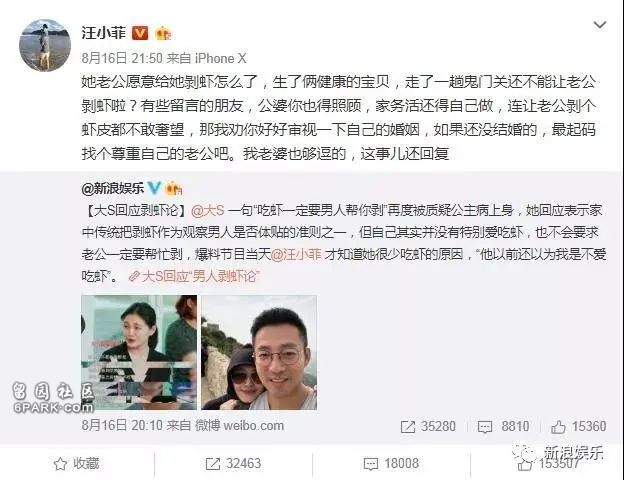This screenshot has width=624, height=480.
Task: Click the @大S mention
Action: (208, 210)
